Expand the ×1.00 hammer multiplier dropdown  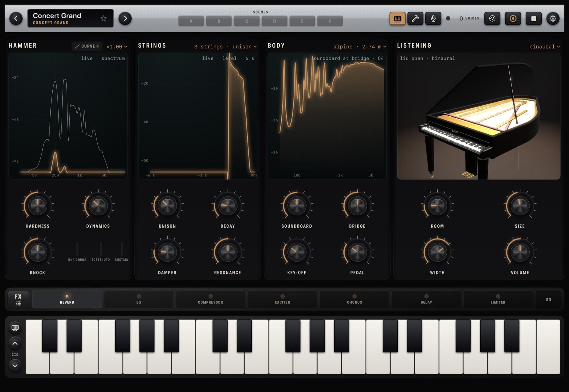coord(117,46)
